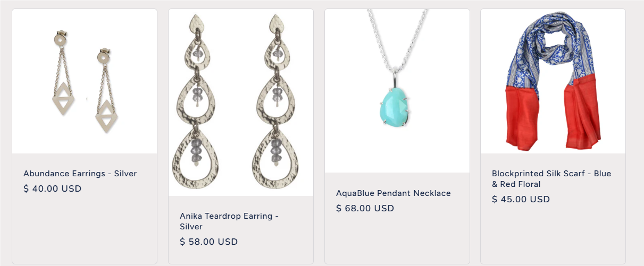Image resolution: width=644 pixels, height=266 pixels.
Task: Open the AquaBlue Pendant Necklace image
Action: coord(397,91)
